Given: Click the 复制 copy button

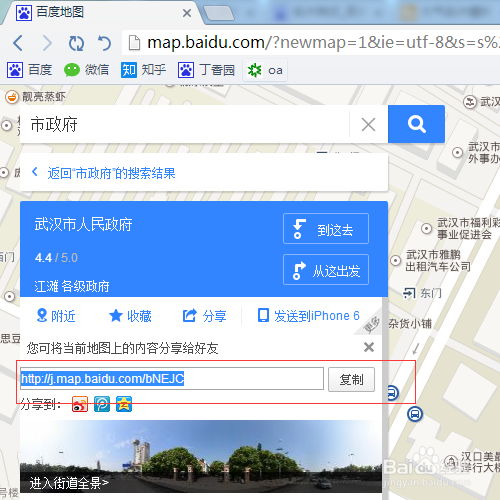Looking at the screenshot, I should [x=351, y=379].
